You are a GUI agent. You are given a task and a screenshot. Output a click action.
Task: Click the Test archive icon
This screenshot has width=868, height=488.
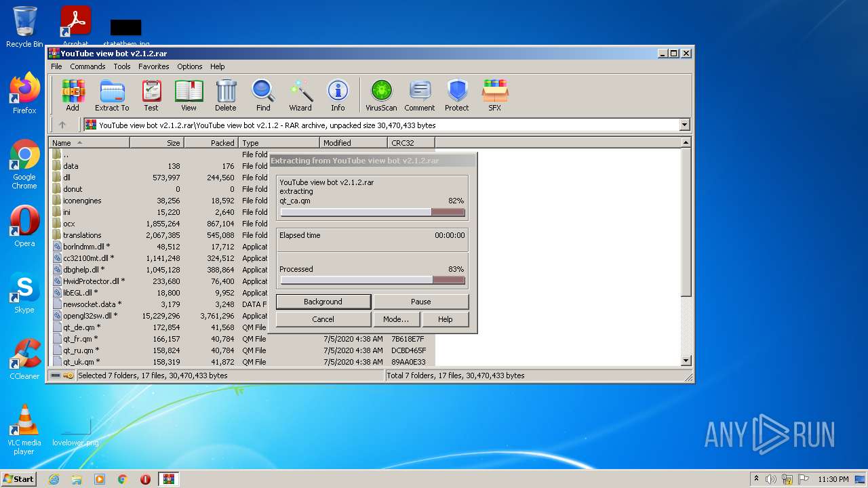coord(151,95)
